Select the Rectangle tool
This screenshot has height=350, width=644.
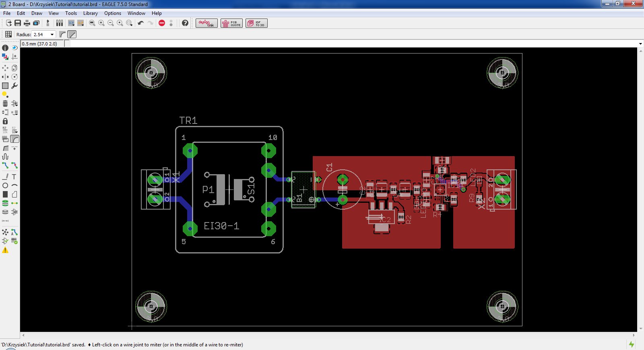[5, 194]
